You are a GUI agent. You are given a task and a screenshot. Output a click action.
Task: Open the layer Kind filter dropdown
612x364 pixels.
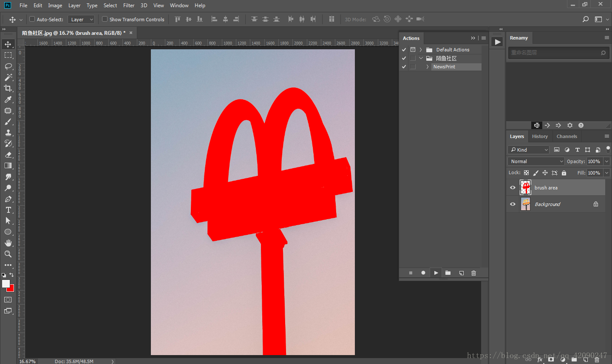[x=529, y=150]
